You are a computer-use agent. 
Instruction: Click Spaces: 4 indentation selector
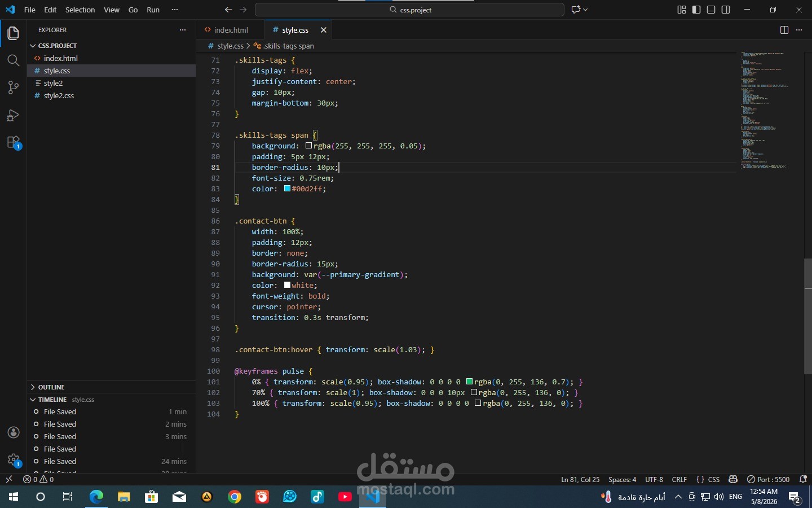622,479
